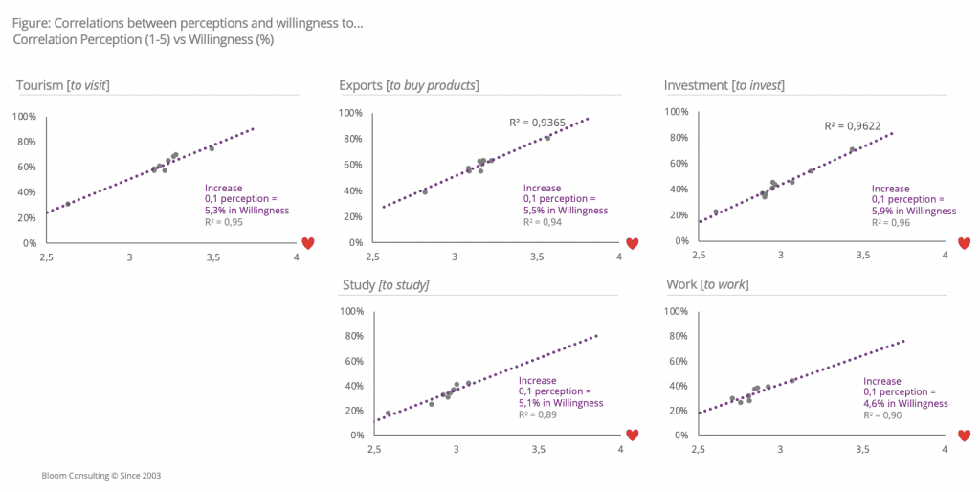This screenshot has height=492, width=980.
Task: Click the 4,6% in Willingness annotation
Action: pos(905,403)
